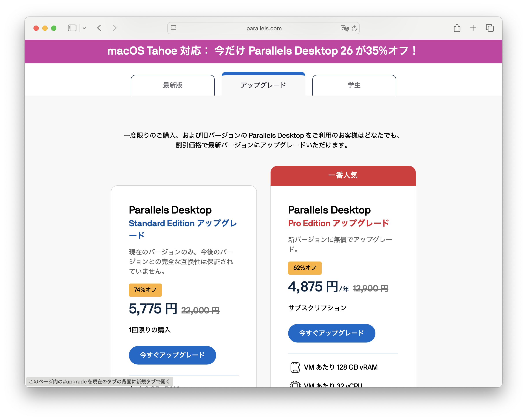Image resolution: width=527 pixels, height=420 pixels.
Task: Close the Safari window with the red button
Action: 36,28
